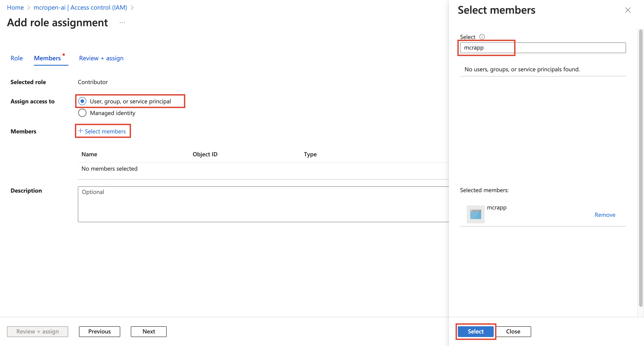Switch to the Review + assign tab

click(x=101, y=58)
